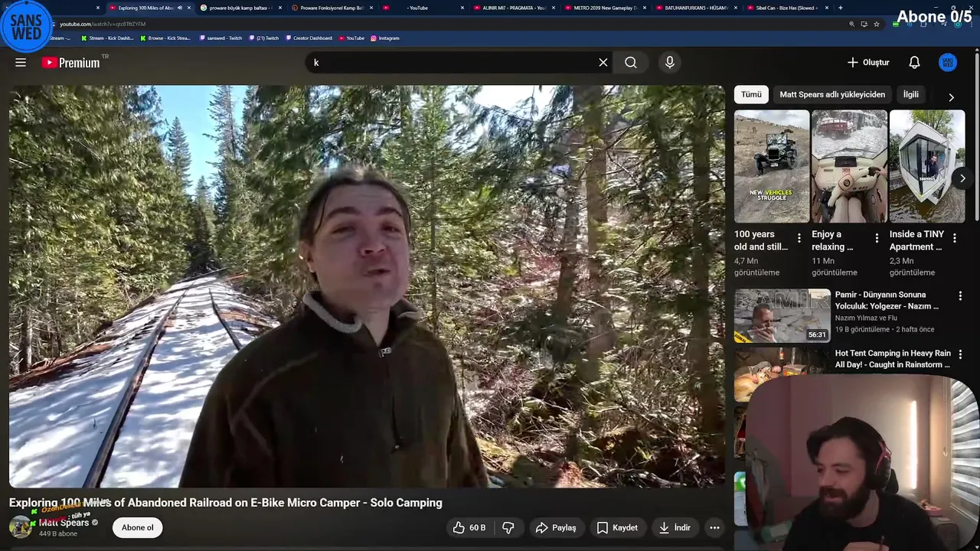Open the YouTube hamburger guide menu
The width and height of the screenshot is (980, 551).
click(21, 63)
